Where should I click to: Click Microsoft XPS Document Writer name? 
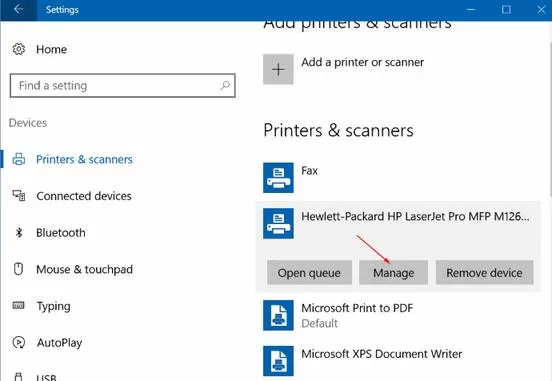382,354
